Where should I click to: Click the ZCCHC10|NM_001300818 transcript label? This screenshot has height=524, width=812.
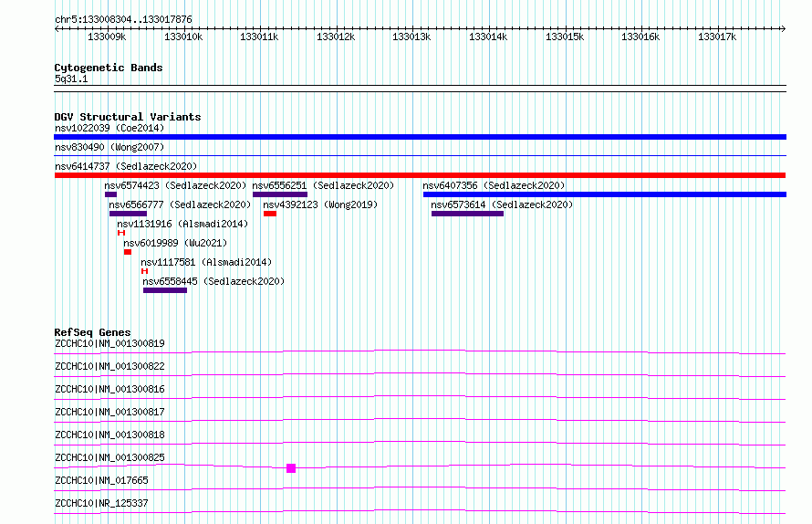click(x=109, y=435)
